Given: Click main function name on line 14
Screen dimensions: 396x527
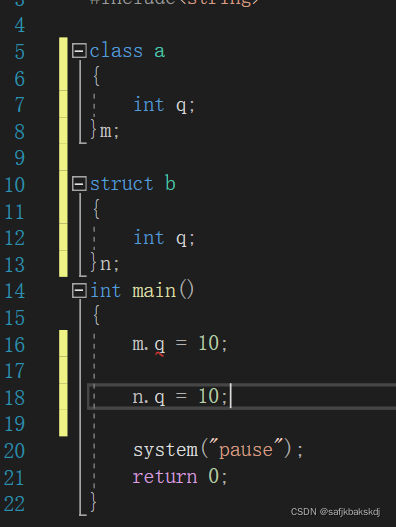Looking at the screenshot, I should pos(154,290).
